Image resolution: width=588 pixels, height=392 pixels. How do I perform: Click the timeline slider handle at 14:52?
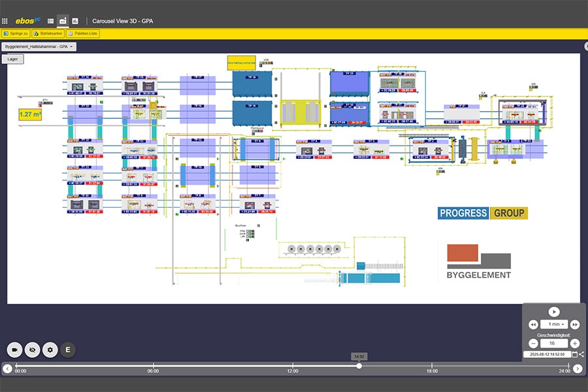(359, 366)
